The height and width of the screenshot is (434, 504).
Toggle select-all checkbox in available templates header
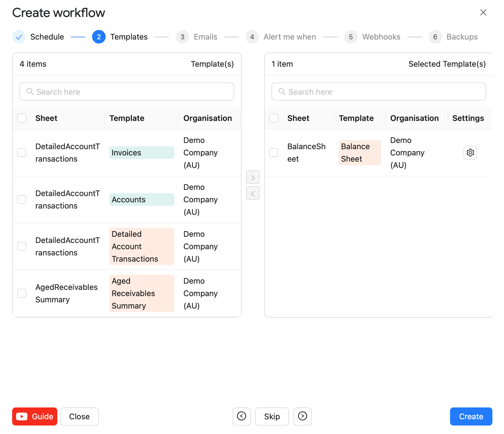tap(22, 118)
